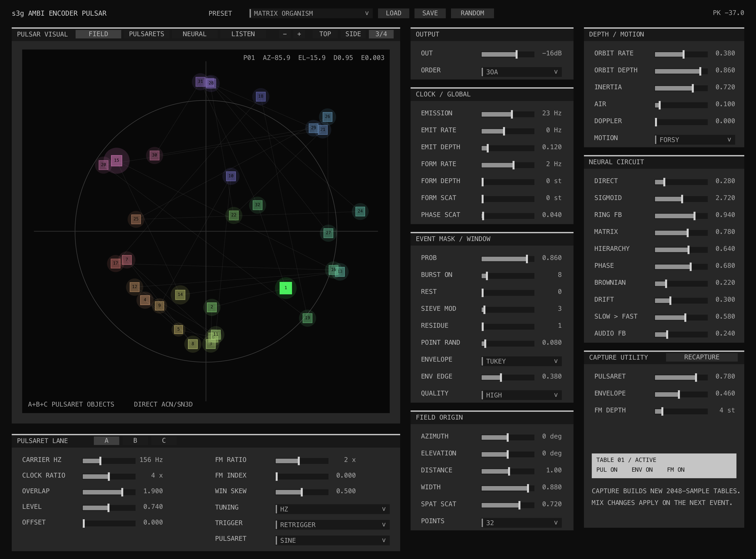Select pulsaret node 27
Screen dimensions: 756x559
click(x=328, y=233)
